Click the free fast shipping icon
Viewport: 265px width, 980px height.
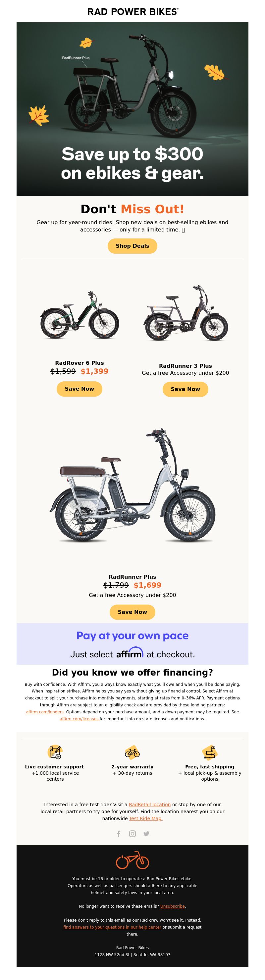point(209,752)
